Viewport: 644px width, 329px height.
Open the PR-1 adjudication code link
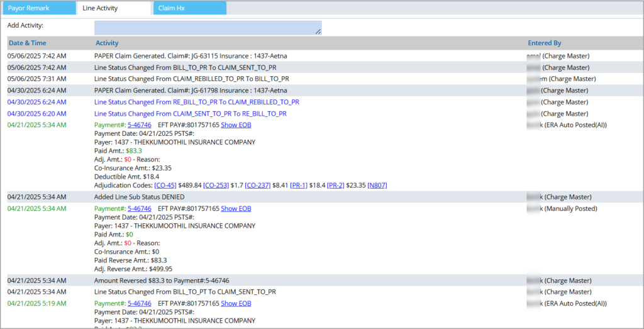point(299,186)
